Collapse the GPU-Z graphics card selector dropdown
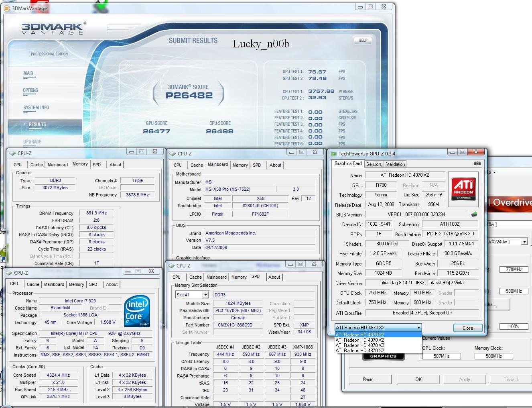Viewport: 532px width, 408px height. tap(418, 327)
